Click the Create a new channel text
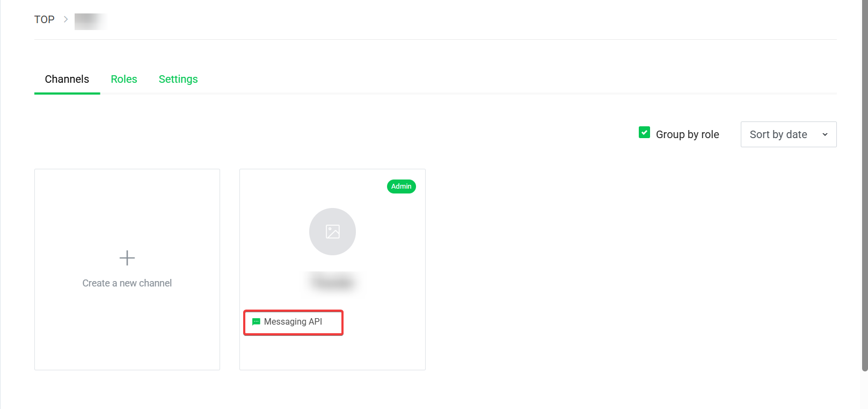This screenshot has height=409, width=868. pyautogui.click(x=127, y=283)
